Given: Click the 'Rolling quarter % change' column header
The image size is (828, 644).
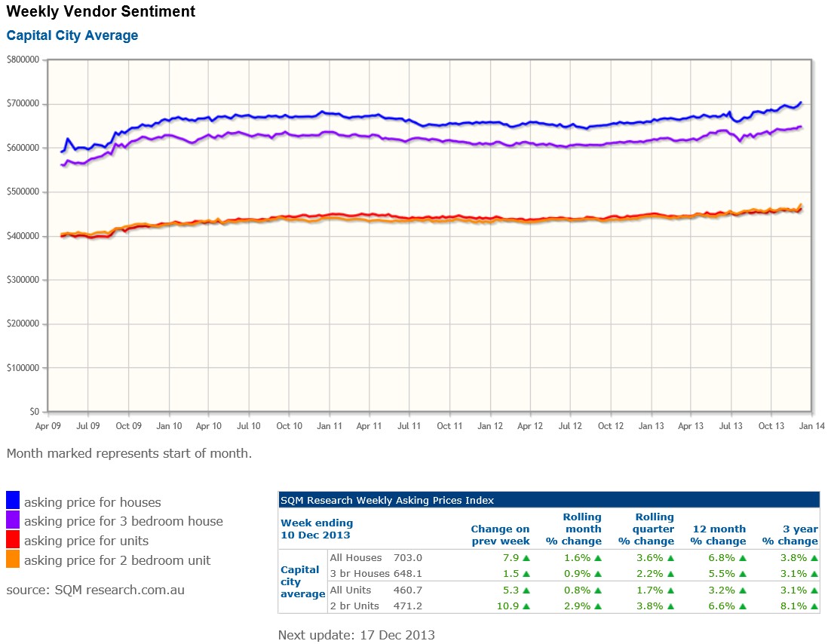Looking at the screenshot, I should 646,529.
